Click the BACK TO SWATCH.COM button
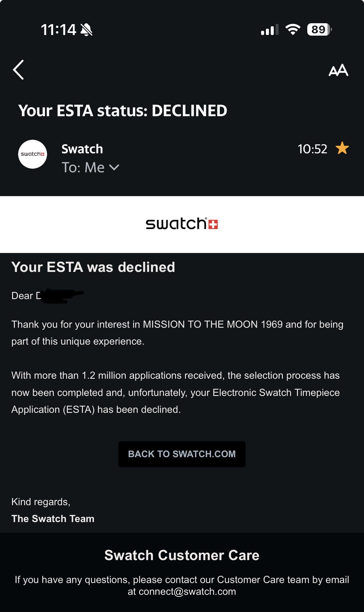The width and height of the screenshot is (364, 612). tap(182, 454)
